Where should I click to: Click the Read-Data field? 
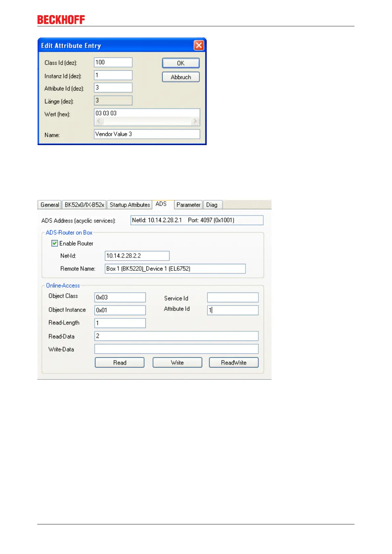[x=176, y=336]
